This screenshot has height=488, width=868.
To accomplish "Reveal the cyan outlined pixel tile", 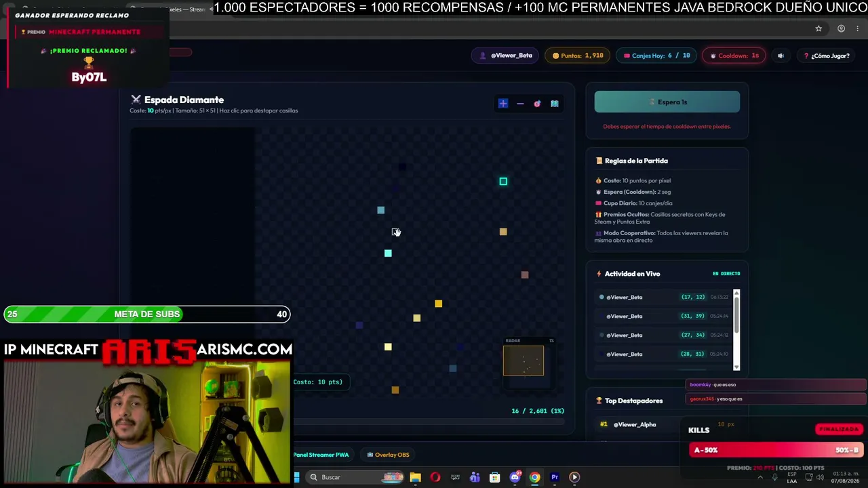I will [503, 182].
